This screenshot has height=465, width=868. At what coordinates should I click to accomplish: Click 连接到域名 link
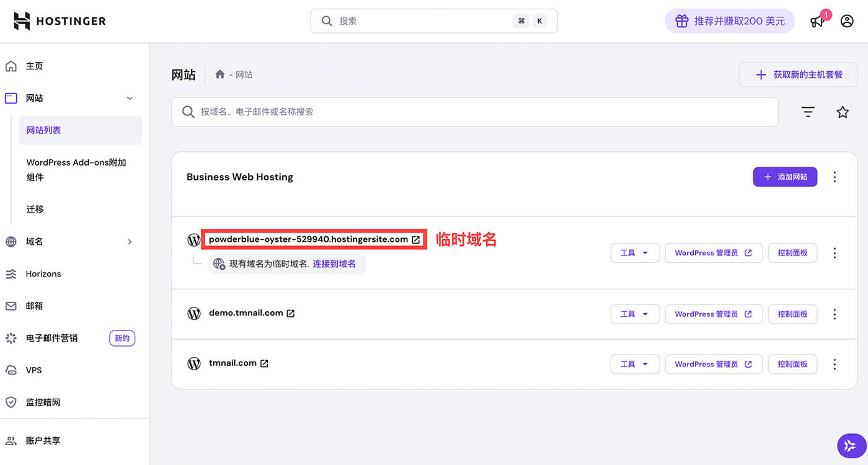[x=334, y=264]
